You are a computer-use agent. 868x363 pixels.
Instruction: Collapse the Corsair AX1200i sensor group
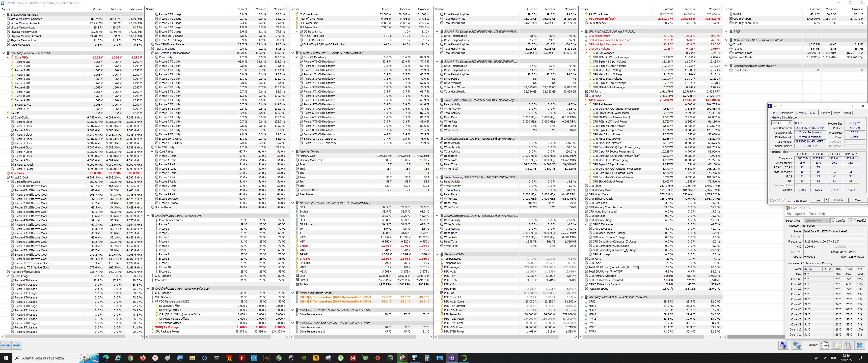[437, 255]
